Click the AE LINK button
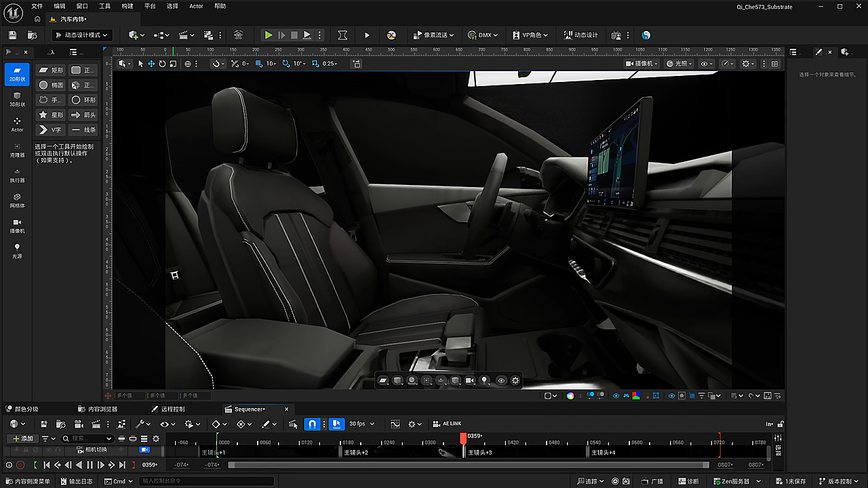 click(x=447, y=424)
